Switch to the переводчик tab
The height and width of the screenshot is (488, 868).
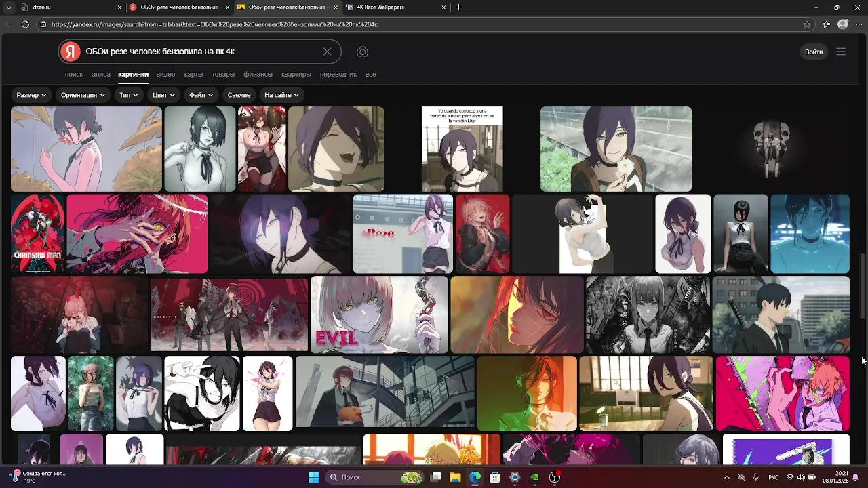[338, 74]
